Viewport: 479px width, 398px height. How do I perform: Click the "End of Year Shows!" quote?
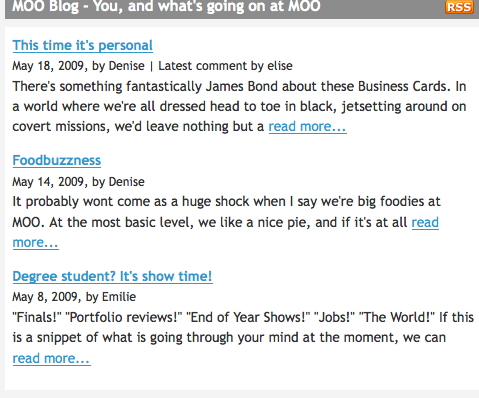pos(250,317)
